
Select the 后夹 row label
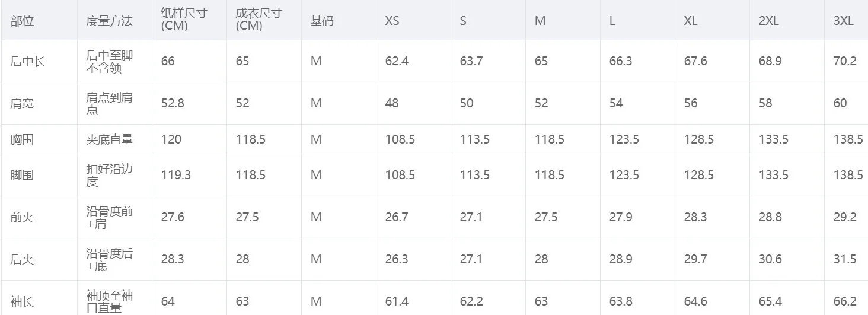point(23,259)
